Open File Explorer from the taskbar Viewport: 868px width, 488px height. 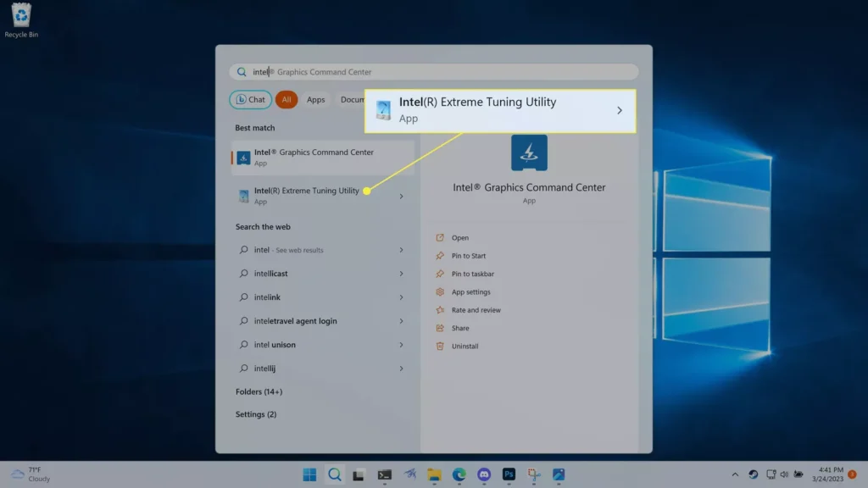pos(434,474)
